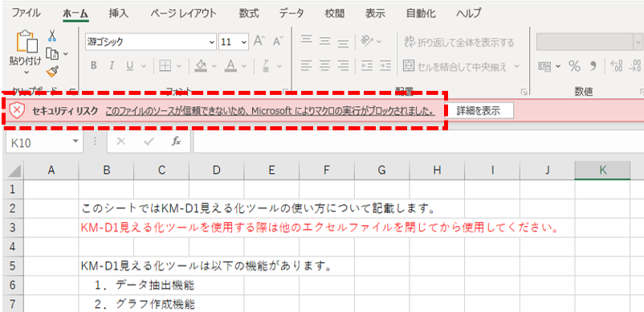Click the red KM-D1 warning text cell
The width and height of the screenshot is (644, 312).
[320, 228]
